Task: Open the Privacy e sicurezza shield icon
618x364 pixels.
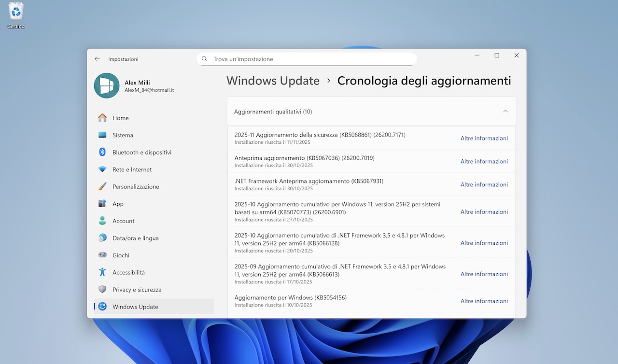Action: pos(102,289)
